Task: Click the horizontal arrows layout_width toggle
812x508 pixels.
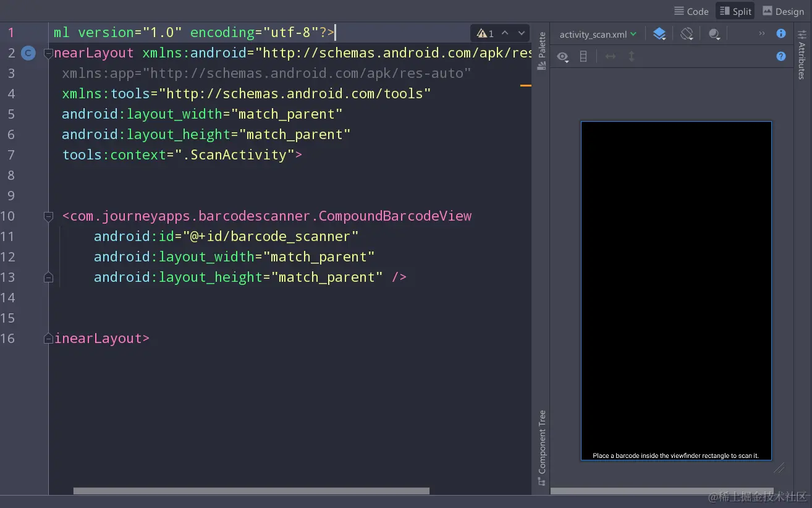Action: pos(611,57)
